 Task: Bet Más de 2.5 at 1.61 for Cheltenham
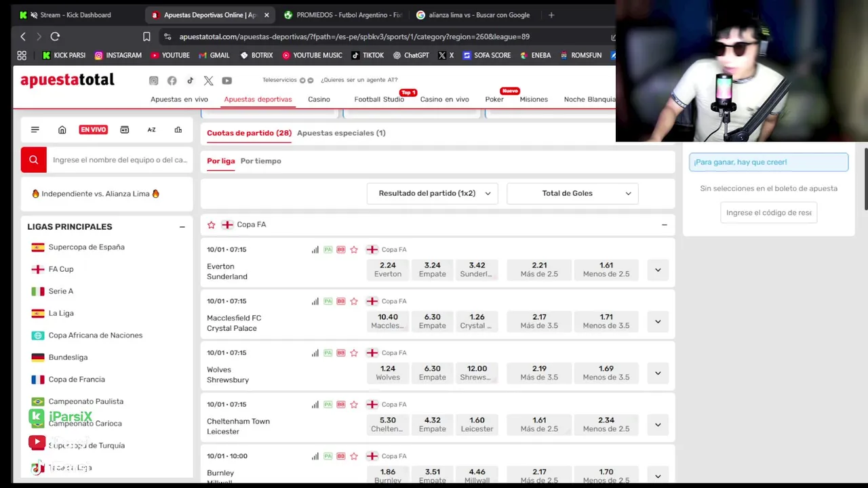coord(539,424)
